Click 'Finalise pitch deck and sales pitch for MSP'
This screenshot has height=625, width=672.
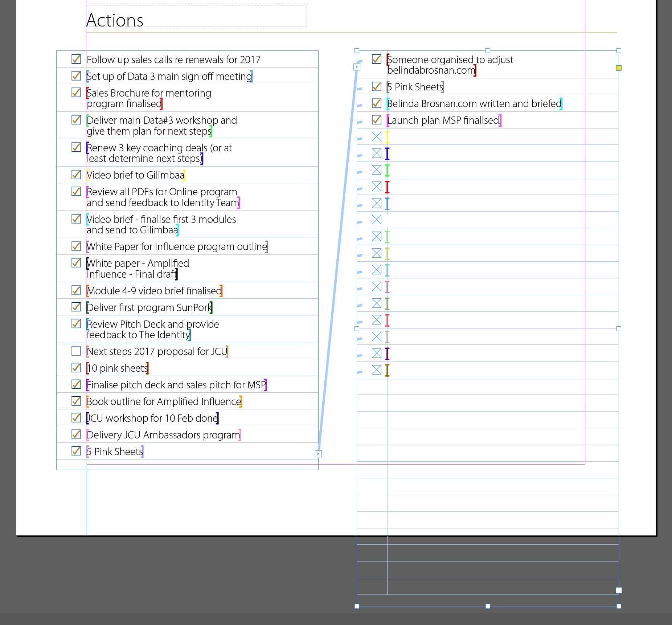coord(177,385)
